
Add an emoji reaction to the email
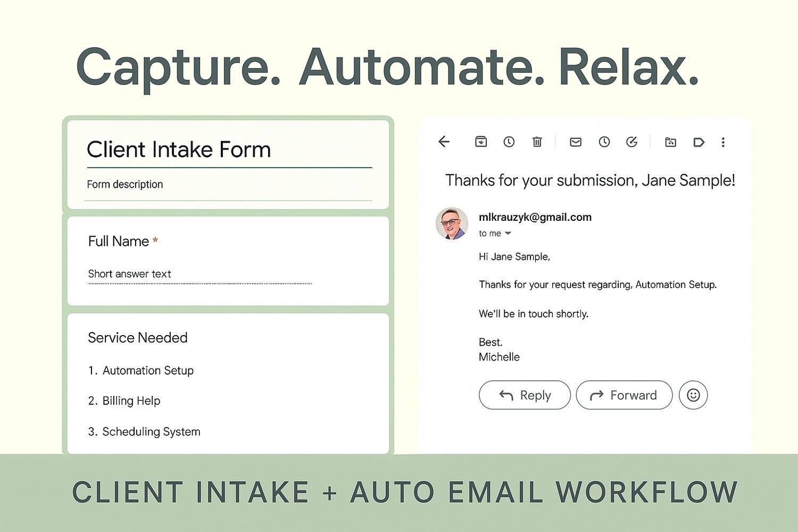pos(693,395)
